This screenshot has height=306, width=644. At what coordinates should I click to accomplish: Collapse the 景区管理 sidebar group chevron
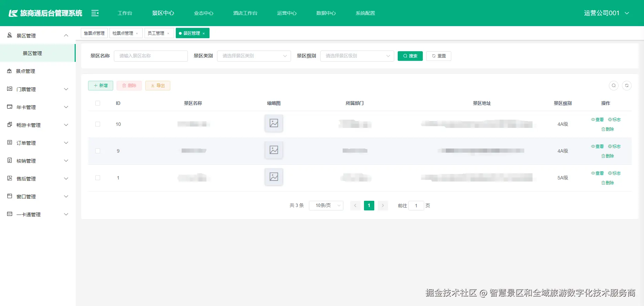66,35
